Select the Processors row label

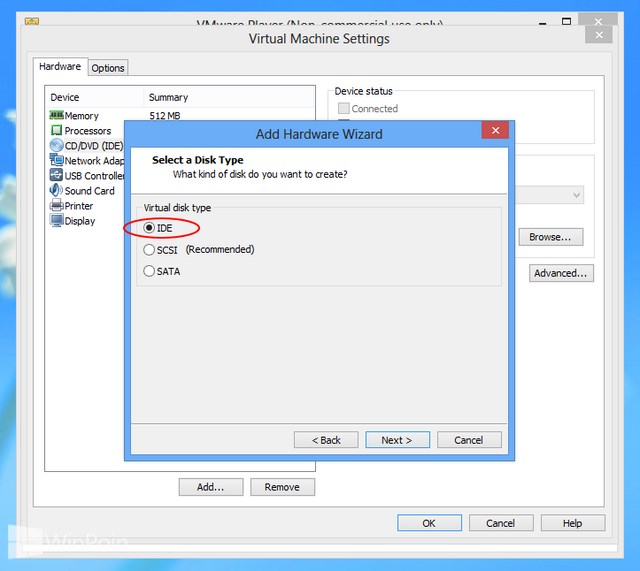tap(88, 131)
